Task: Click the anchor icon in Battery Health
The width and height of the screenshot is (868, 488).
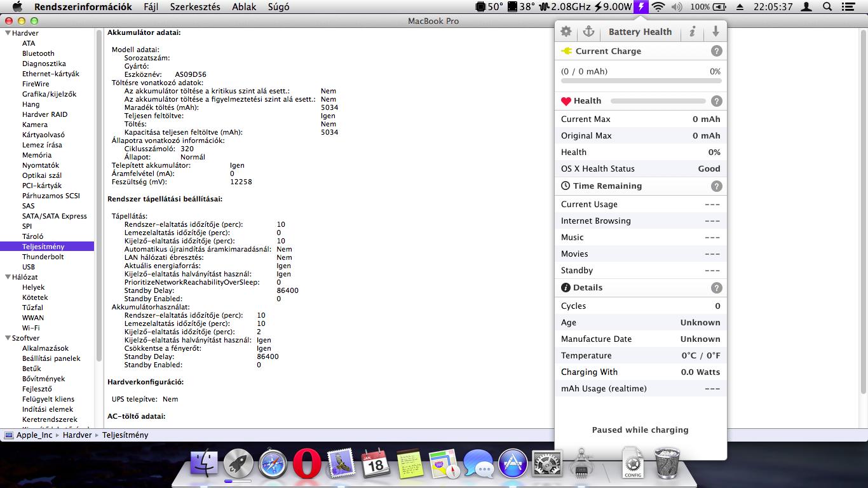Action: pos(588,32)
